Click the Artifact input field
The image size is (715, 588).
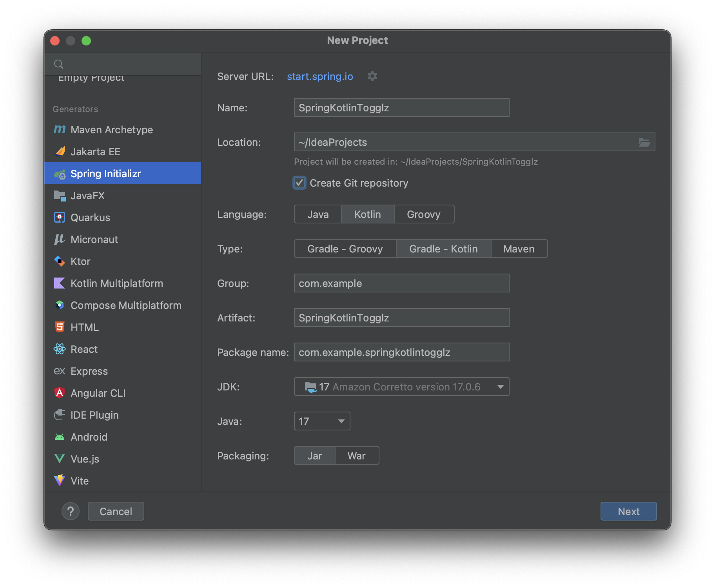pyautogui.click(x=402, y=318)
